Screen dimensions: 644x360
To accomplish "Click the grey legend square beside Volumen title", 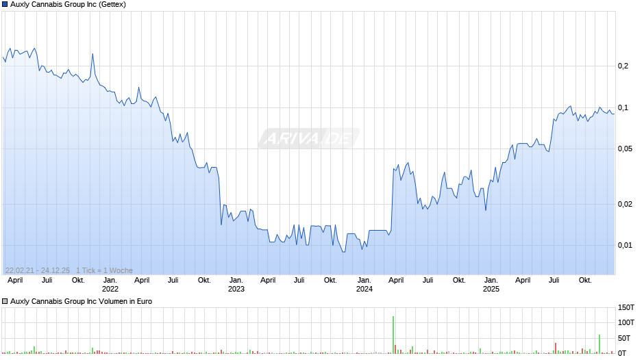I will point(5,301).
